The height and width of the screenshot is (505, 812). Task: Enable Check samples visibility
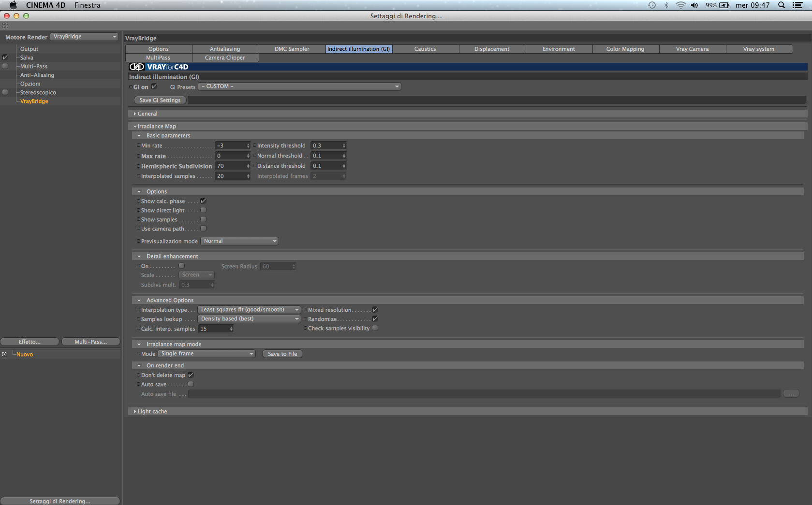tap(375, 328)
